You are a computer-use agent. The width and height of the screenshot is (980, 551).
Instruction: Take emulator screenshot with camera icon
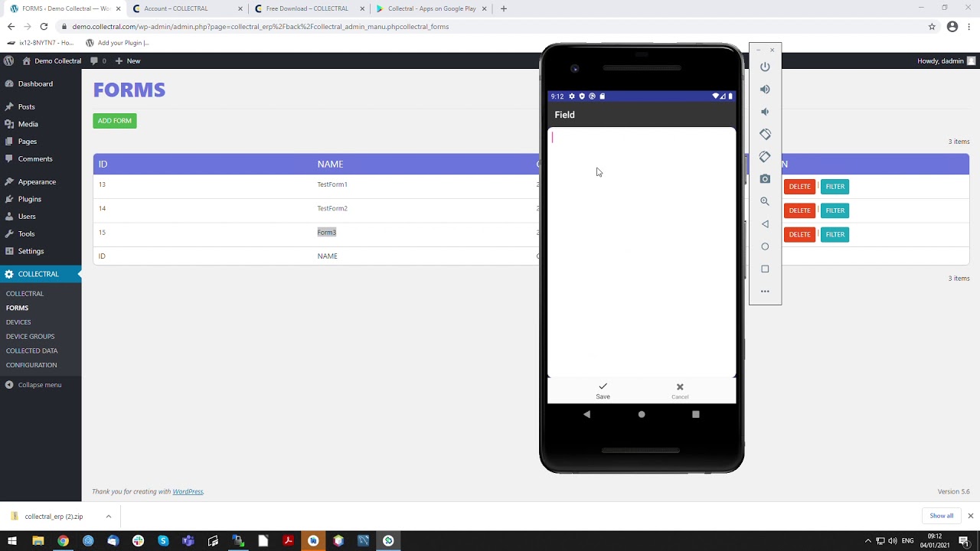point(765,179)
